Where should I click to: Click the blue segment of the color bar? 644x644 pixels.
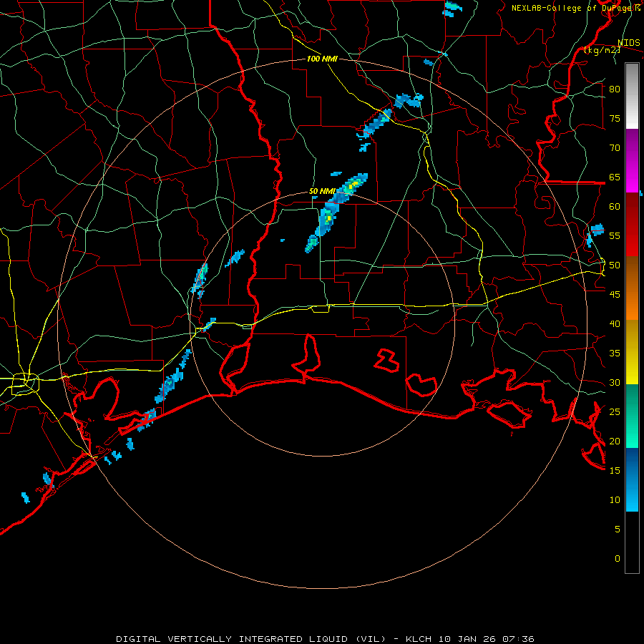(x=632, y=479)
